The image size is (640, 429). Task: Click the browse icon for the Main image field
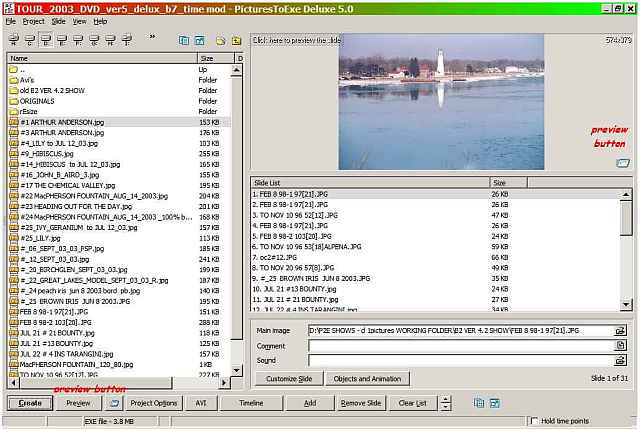point(620,330)
